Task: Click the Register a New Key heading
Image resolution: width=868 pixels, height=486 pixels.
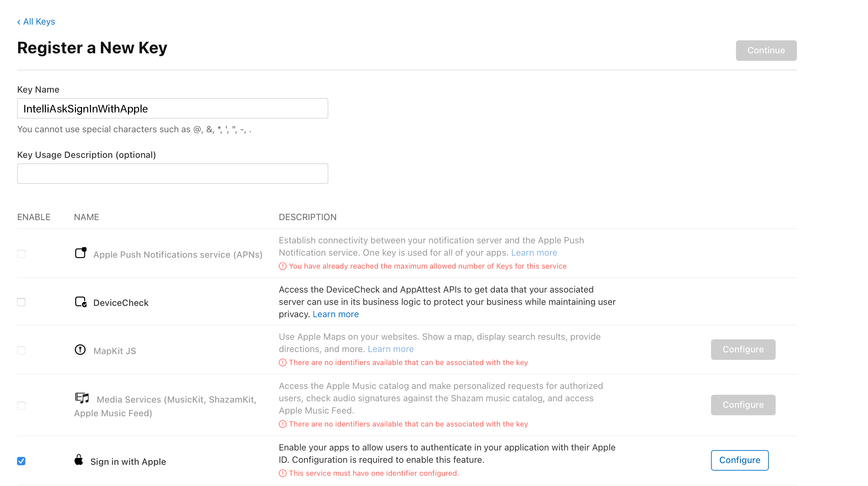Action: (x=92, y=48)
